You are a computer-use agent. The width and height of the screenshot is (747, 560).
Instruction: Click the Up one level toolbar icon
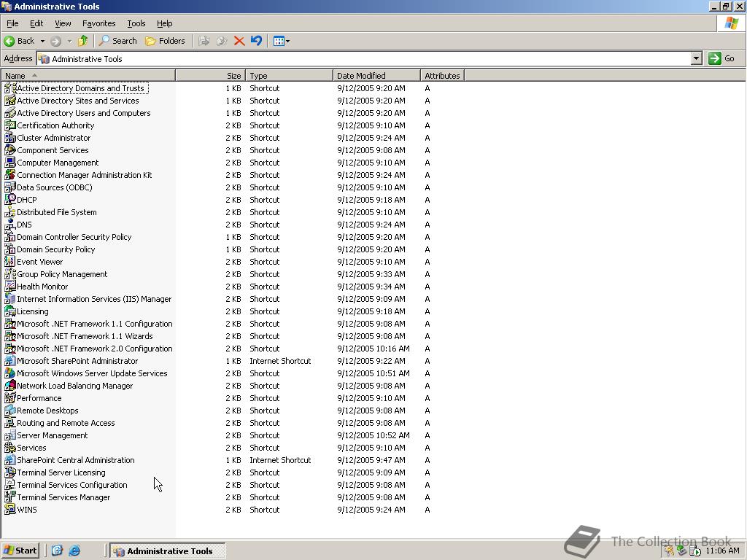coord(83,41)
